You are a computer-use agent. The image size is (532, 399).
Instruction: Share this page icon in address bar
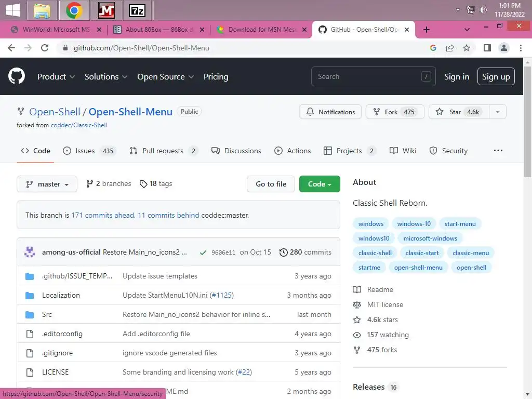[x=450, y=48]
